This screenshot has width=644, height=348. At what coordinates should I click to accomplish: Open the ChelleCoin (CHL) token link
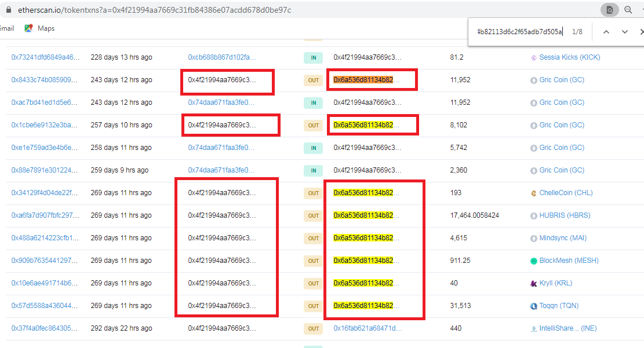(x=566, y=192)
